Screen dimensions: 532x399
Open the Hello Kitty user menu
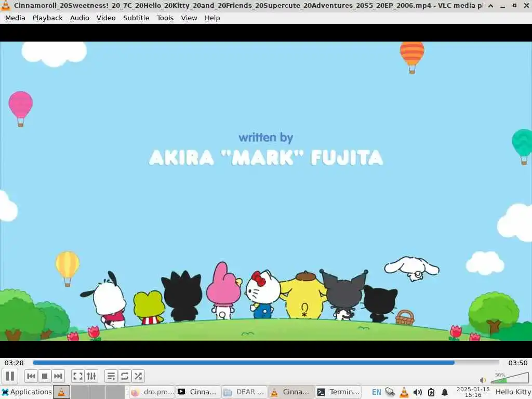(513, 392)
